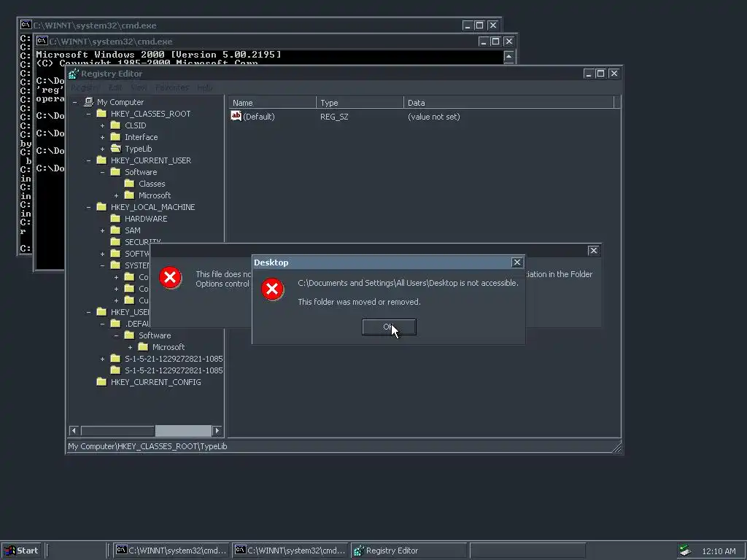Viewport: 747px width, 560px height.
Task: Open the Start menu
Action: 21,551
